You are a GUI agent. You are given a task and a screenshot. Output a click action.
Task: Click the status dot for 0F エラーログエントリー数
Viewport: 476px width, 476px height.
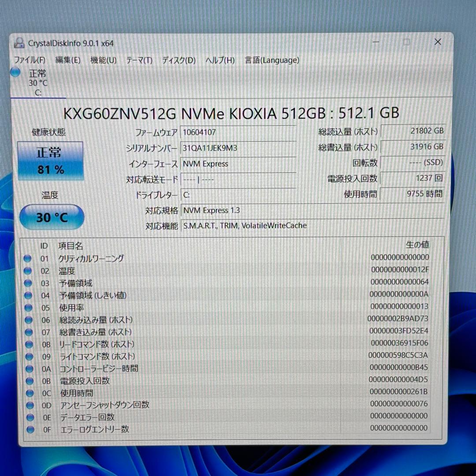30,430
